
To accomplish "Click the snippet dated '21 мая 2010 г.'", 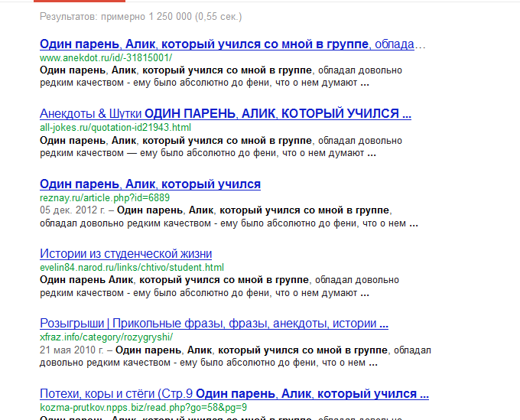I will [x=236, y=357].
